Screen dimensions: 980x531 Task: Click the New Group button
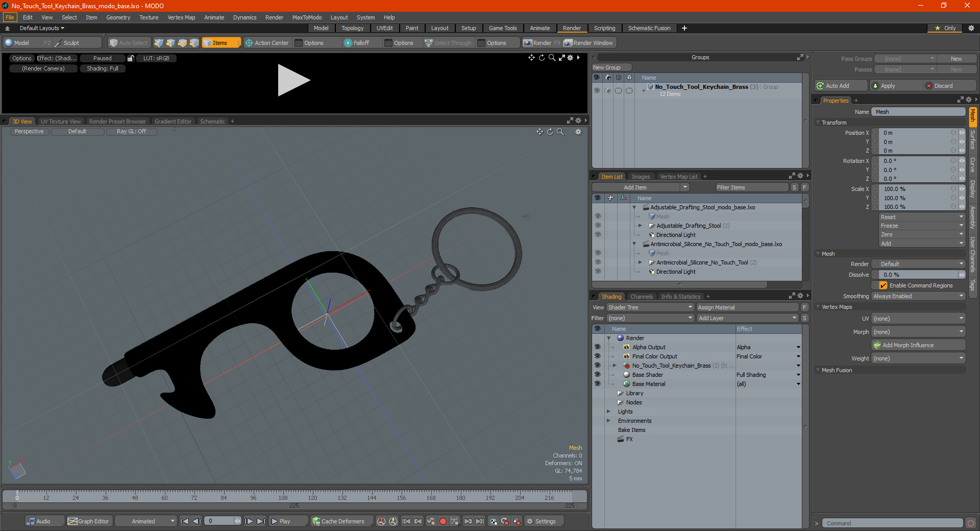tap(611, 67)
